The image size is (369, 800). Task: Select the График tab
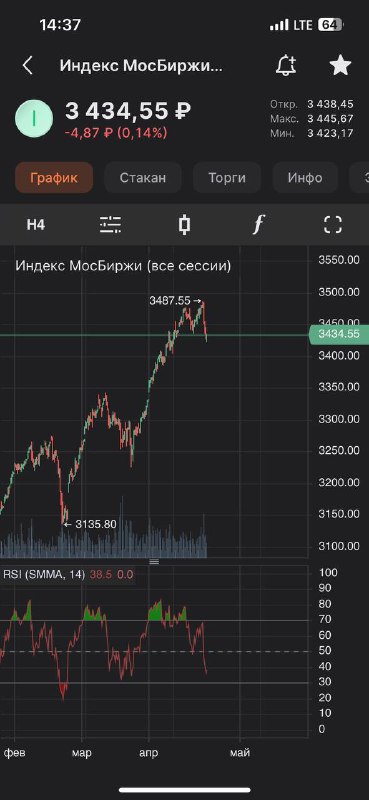click(x=54, y=178)
